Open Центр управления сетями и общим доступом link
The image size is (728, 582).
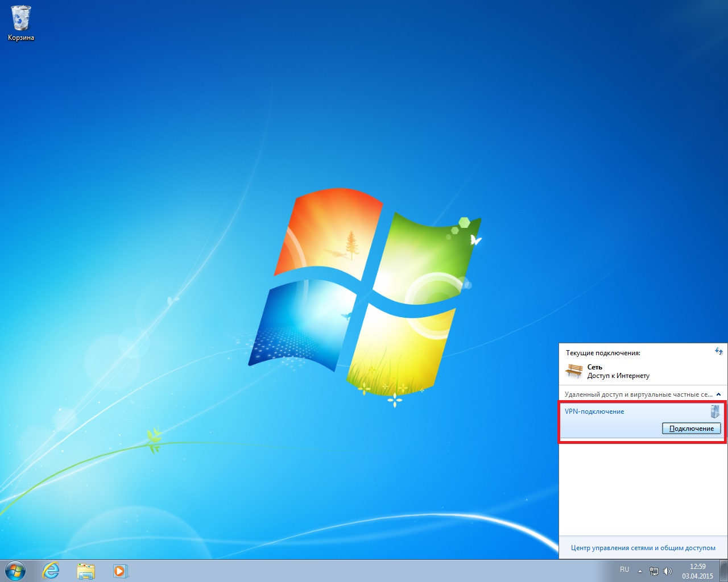click(x=643, y=548)
